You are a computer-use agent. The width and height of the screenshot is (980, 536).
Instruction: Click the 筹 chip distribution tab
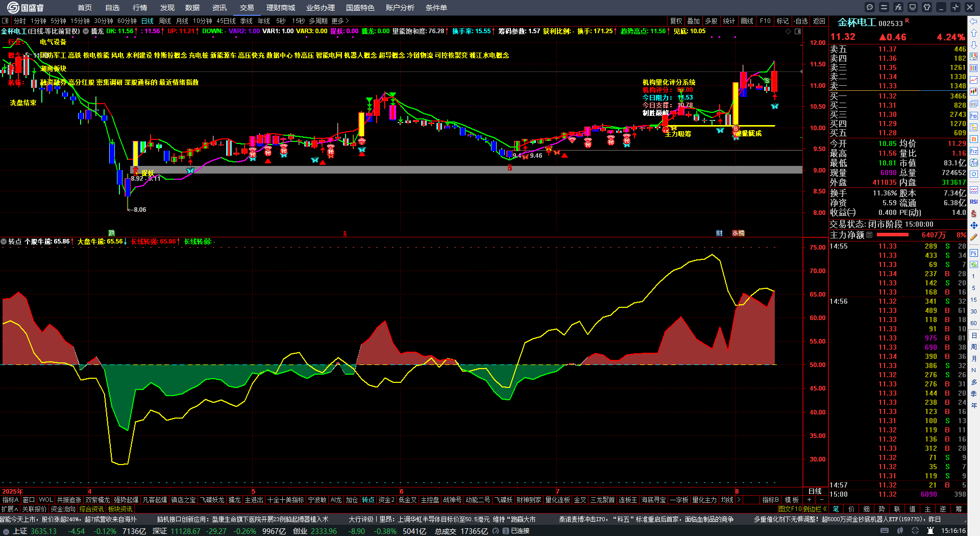(x=959, y=509)
